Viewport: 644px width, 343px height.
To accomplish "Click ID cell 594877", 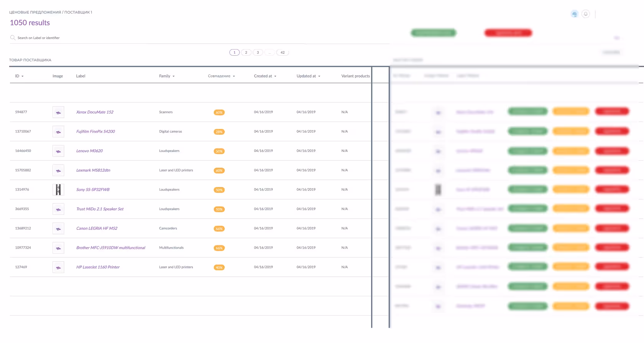I will [x=21, y=112].
